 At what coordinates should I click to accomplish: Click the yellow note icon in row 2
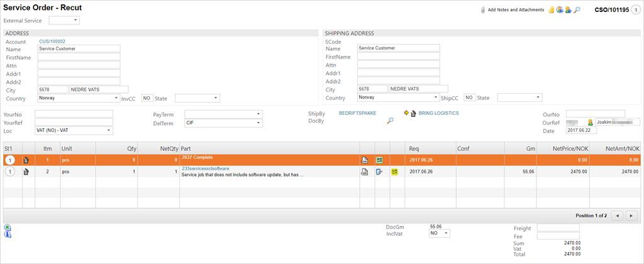(394, 172)
